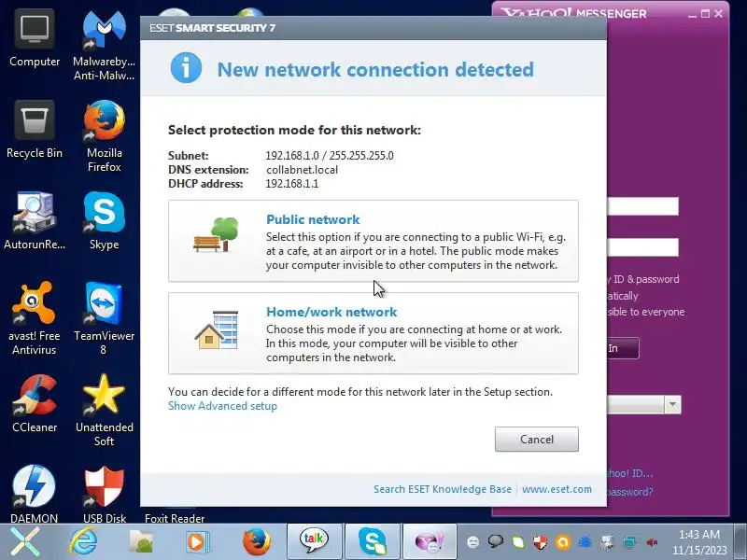This screenshot has height=560, width=747.
Task: Open the Android folder taskbar icon
Action: click(141, 542)
